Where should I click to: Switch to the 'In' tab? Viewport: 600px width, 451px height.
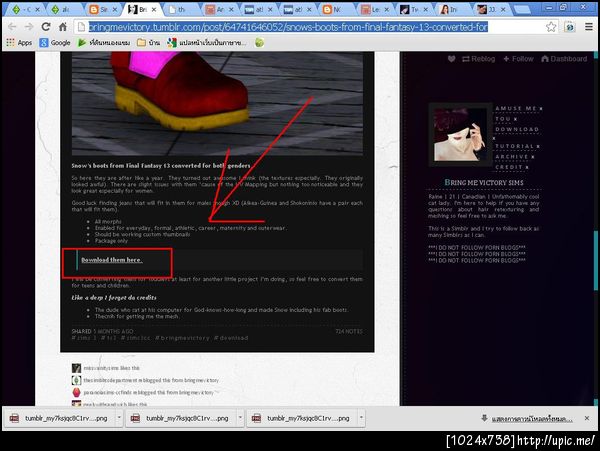tap(452, 10)
